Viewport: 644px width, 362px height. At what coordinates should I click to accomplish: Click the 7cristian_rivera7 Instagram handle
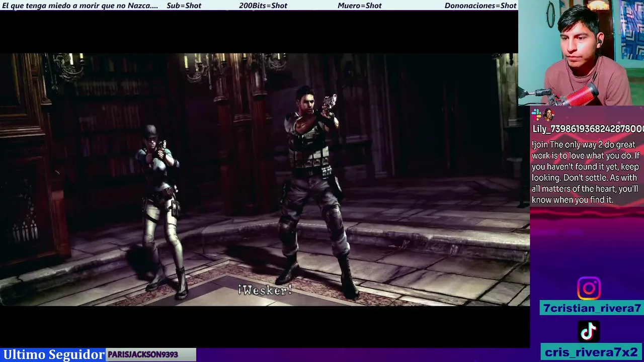coord(592,308)
